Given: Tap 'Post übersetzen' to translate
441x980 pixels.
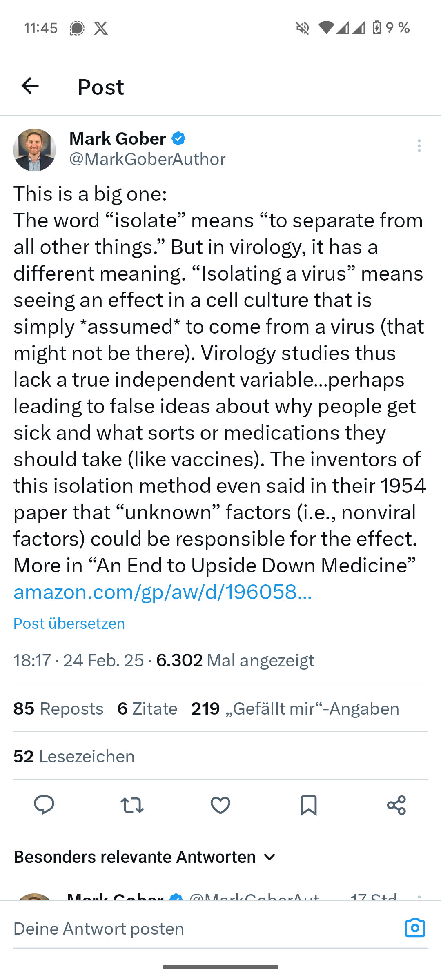Looking at the screenshot, I should tap(69, 624).
